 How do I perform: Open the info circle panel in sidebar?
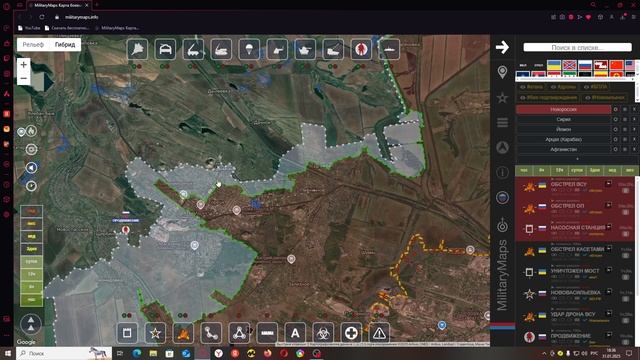point(502,173)
